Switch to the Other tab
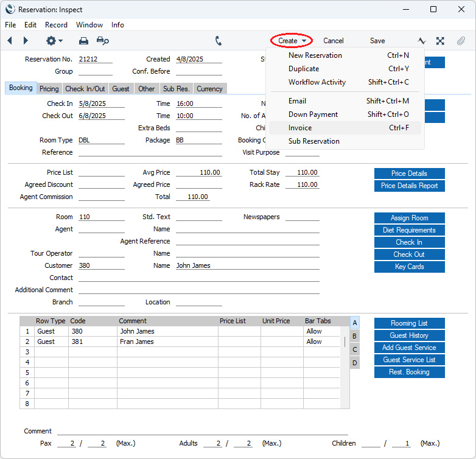This screenshot has width=476, height=459. (146, 89)
